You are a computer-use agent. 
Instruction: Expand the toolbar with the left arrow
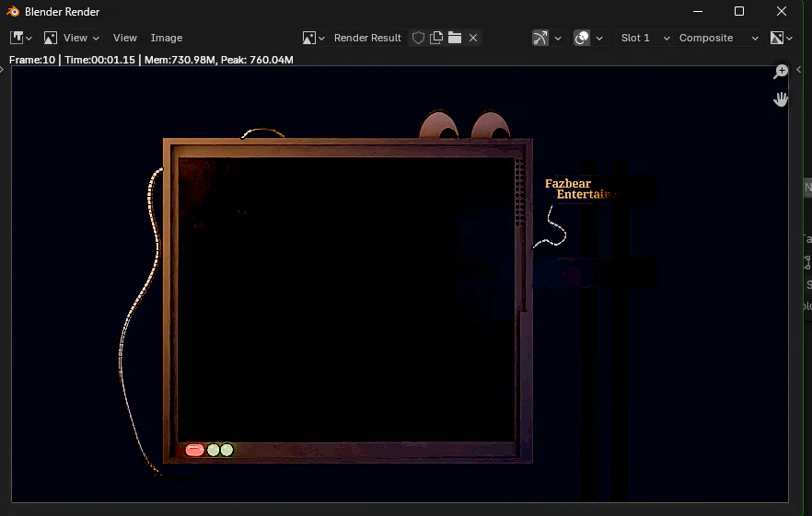[3, 70]
